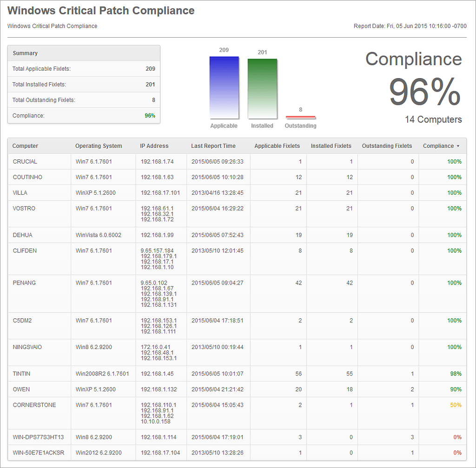
Task: Select the Computer column header
Action: [25, 146]
